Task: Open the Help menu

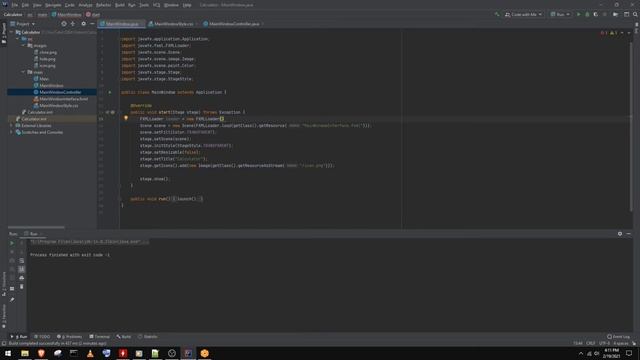Action: coord(187,5)
